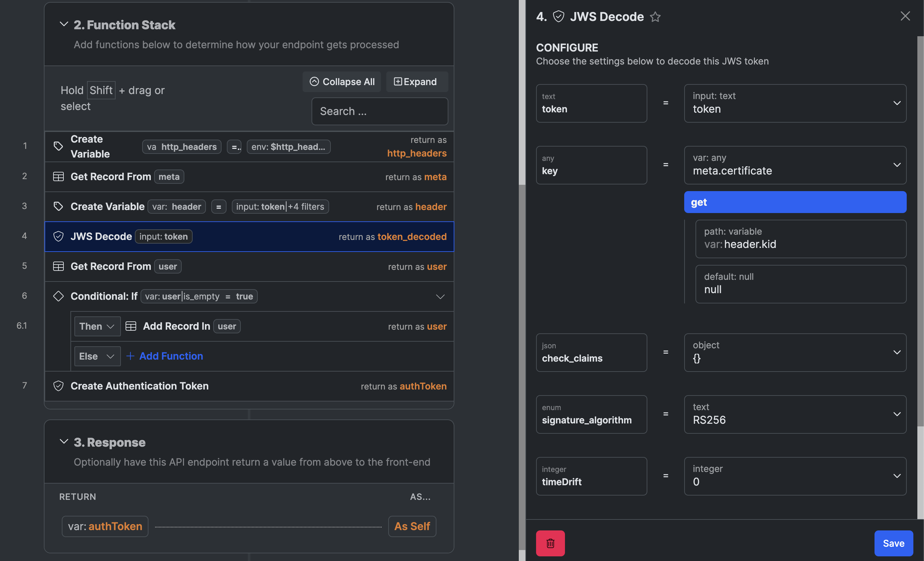Click the signature_algorithm parameter name box
The image size is (924, 561).
[592, 414]
